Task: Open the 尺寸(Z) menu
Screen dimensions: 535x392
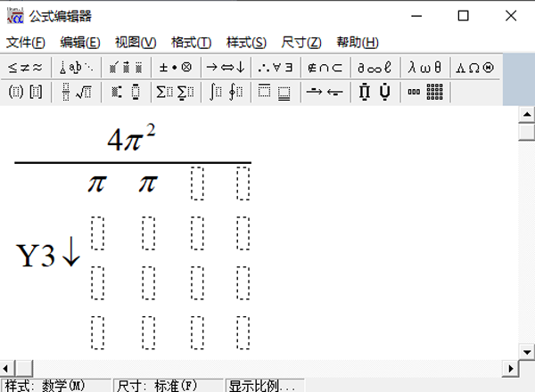Action: 301,42
